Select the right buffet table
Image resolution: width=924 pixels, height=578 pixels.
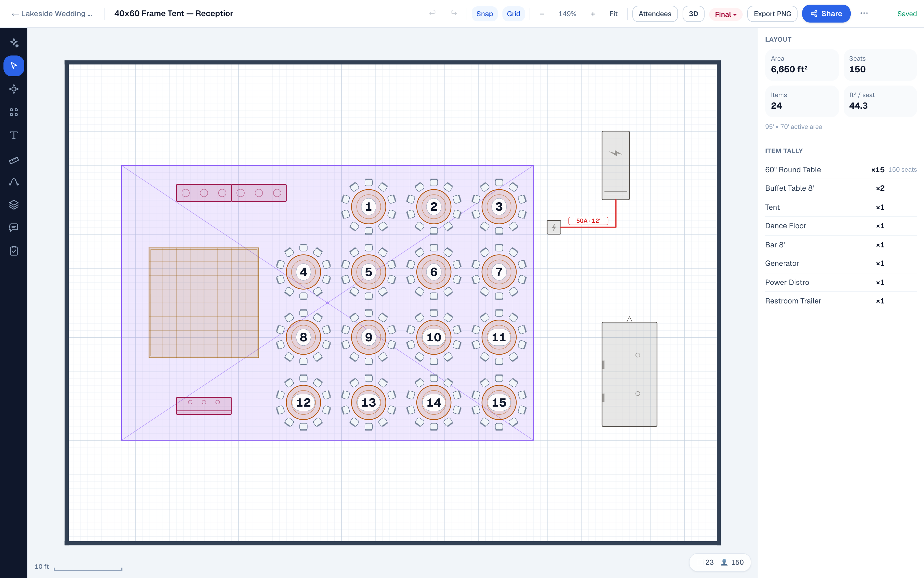[x=259, y=193]
